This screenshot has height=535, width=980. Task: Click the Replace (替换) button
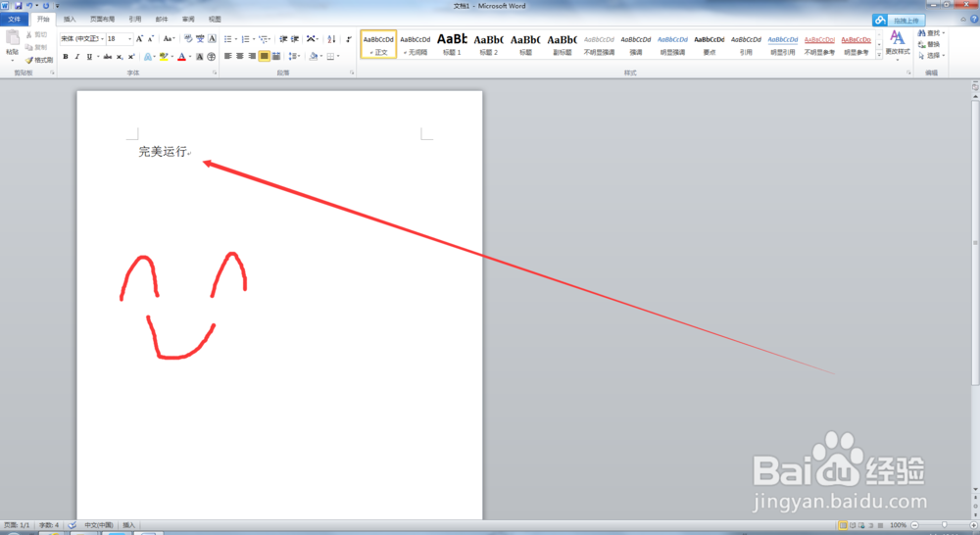(x=929, y=44)
